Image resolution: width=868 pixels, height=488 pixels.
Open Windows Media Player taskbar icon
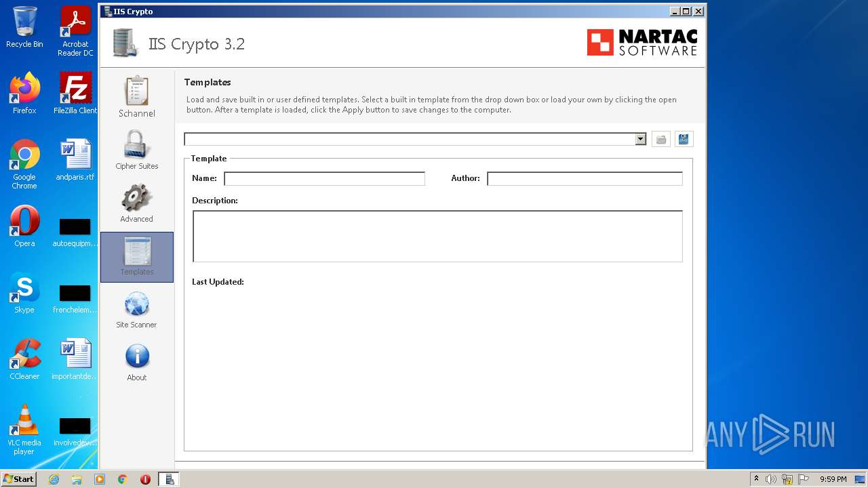(100, 479)
